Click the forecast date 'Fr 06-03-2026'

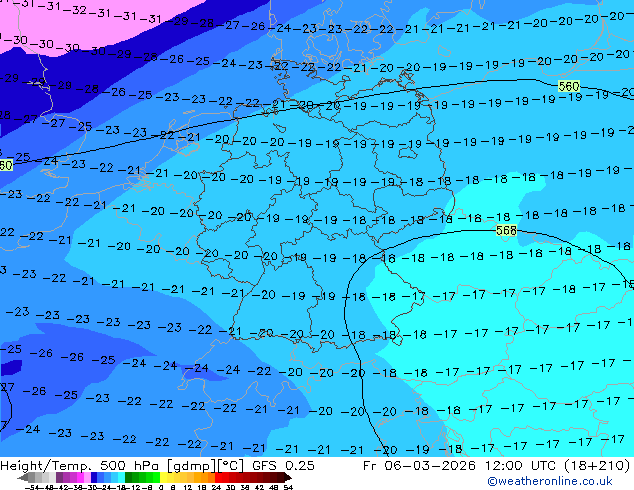click(419, 465)
